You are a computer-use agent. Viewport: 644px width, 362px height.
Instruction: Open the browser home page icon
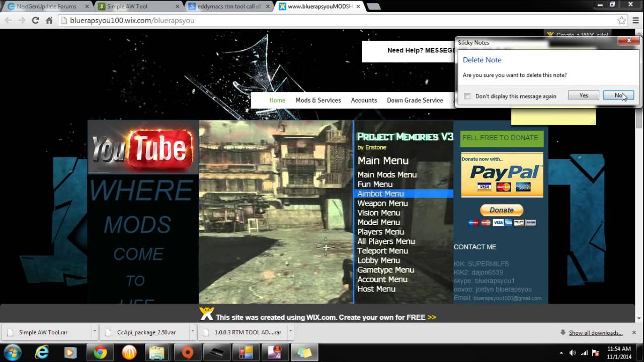[49, 21]
